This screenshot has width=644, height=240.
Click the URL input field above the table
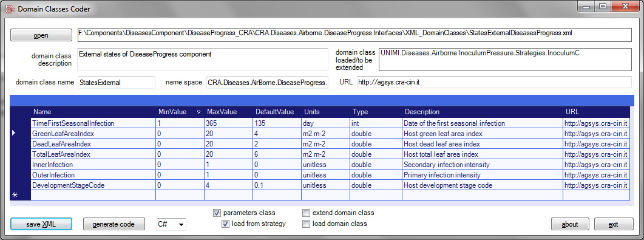[x=494, y=82]
